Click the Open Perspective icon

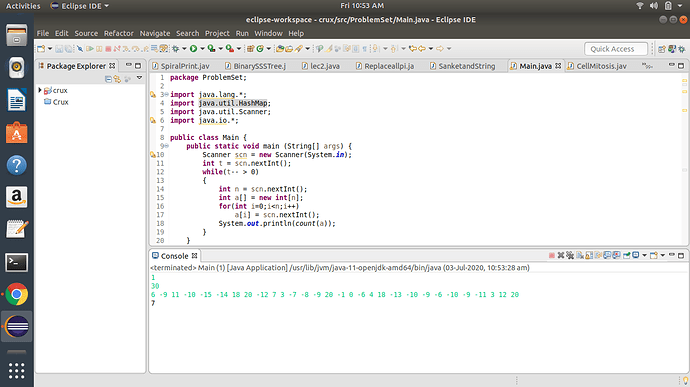(662, 49)
